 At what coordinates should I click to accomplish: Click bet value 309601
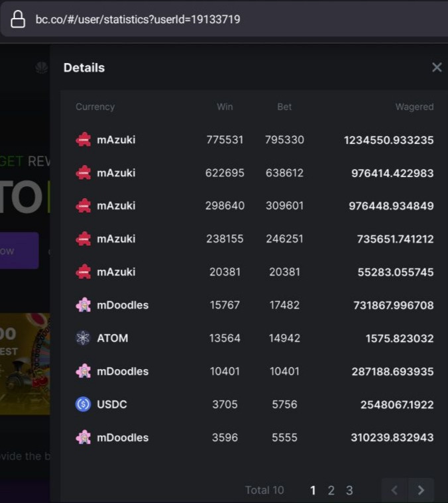click(284, 205)
